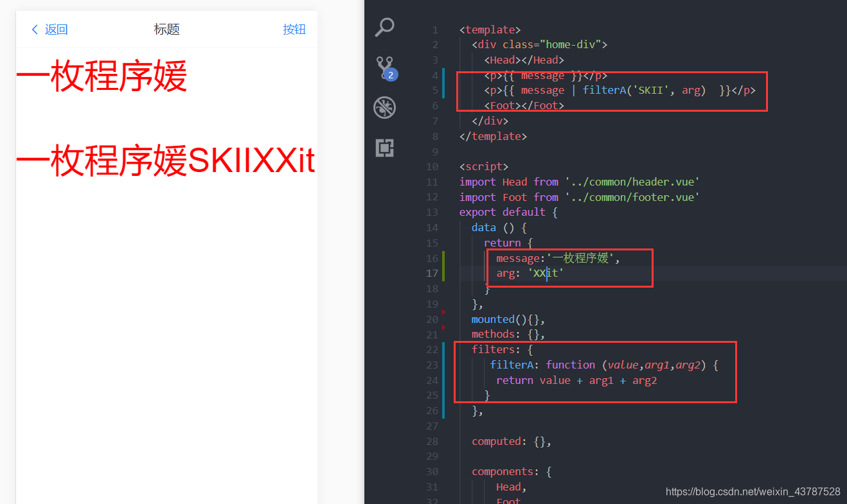The width and height of the screenshot is (847, 504).
Task: Click the </template> closing tag on line 8
Action: [x=493, y=136]
